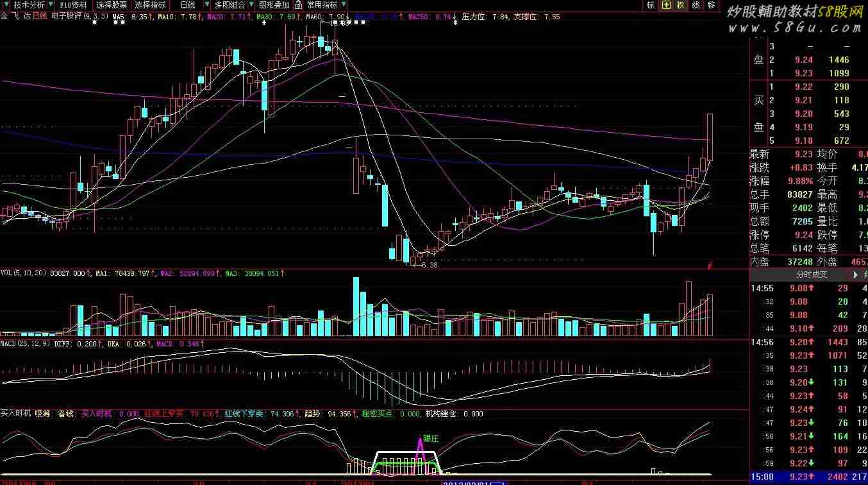Click the MA5: 8.35 value label
This screenshot has height=485, width=868.
coord(133,16)
